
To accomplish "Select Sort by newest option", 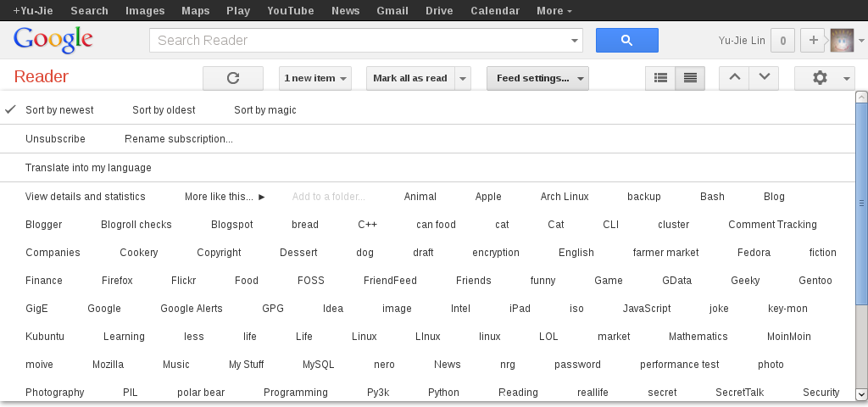I will 59,110.
